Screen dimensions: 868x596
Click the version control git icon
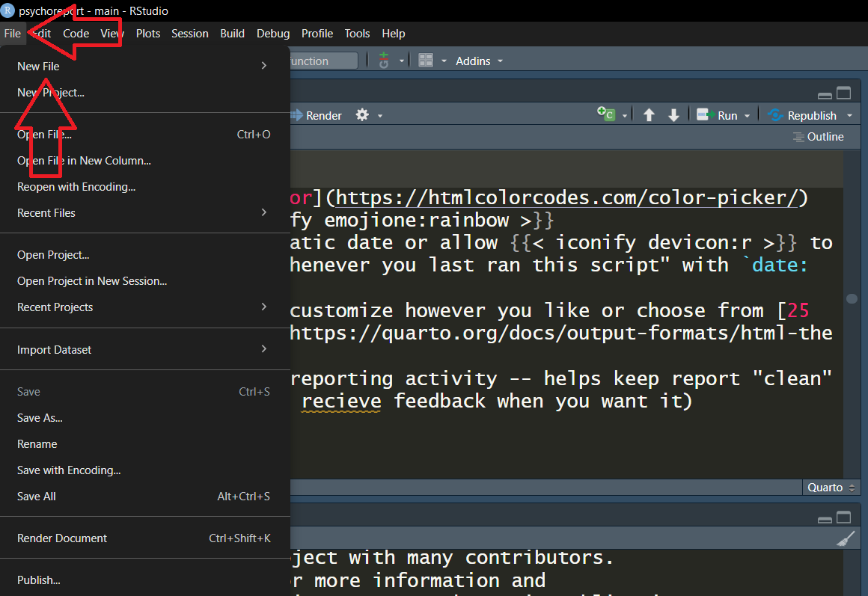coord(384,61)
